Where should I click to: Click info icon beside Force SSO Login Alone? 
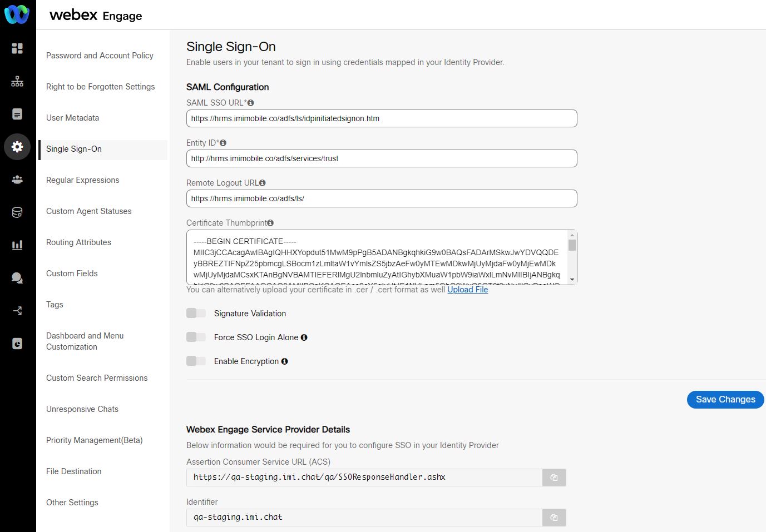pos(304,337)
